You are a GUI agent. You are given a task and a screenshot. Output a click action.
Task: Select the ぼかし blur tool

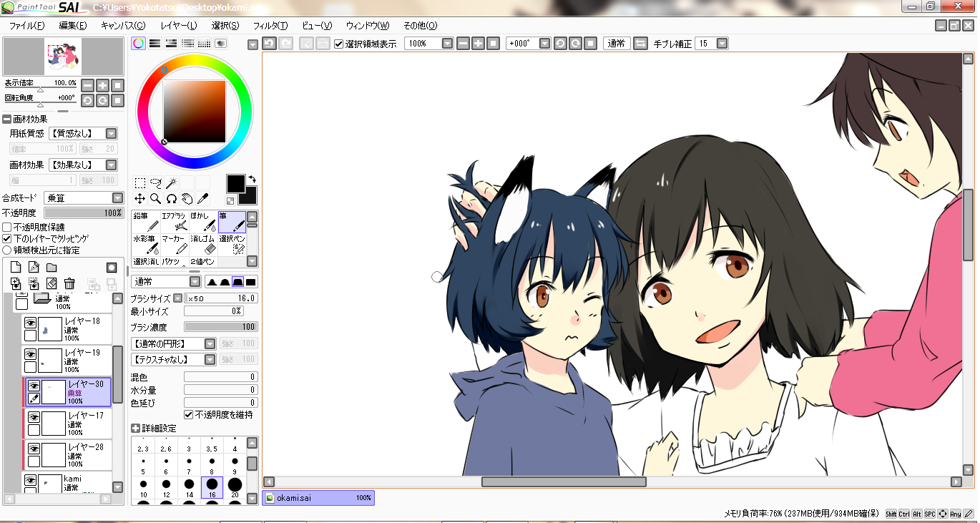pos(202,222)
